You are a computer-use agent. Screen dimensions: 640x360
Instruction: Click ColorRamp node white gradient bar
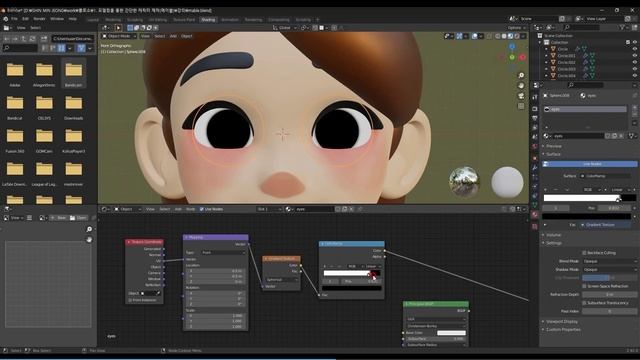(x=352, y=273)
